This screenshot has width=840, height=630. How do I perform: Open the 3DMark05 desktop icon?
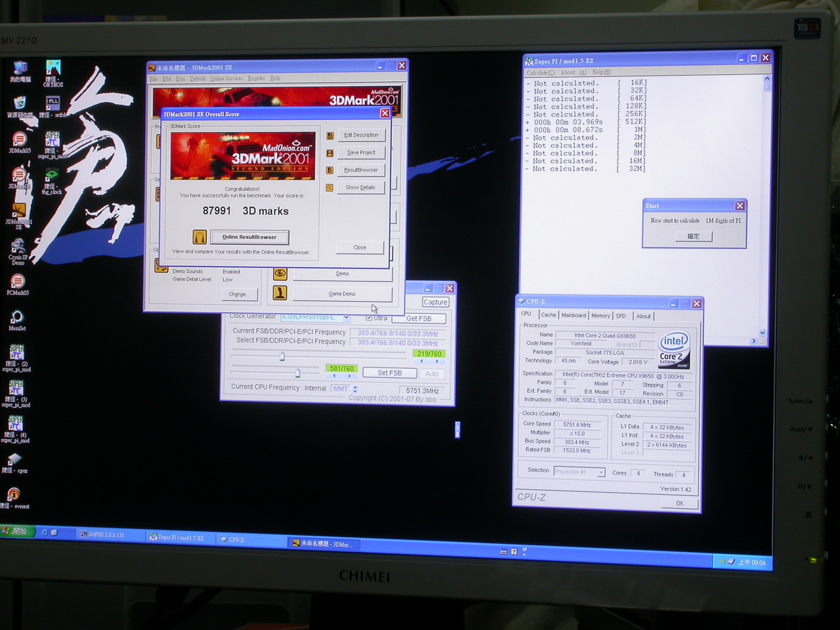pyautogui.click(x=19, y=142)
